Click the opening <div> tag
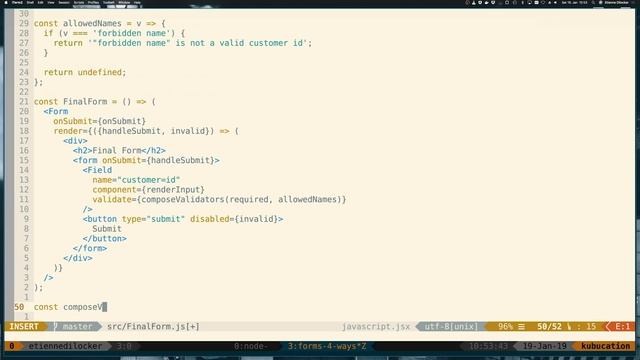Image resolution: width=640 pixels, height=360 pixels. tap(75, 141)
